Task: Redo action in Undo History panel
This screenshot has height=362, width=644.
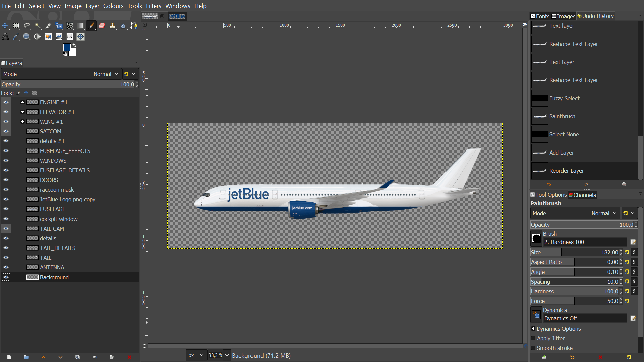Action: click(x=586, y=184)
